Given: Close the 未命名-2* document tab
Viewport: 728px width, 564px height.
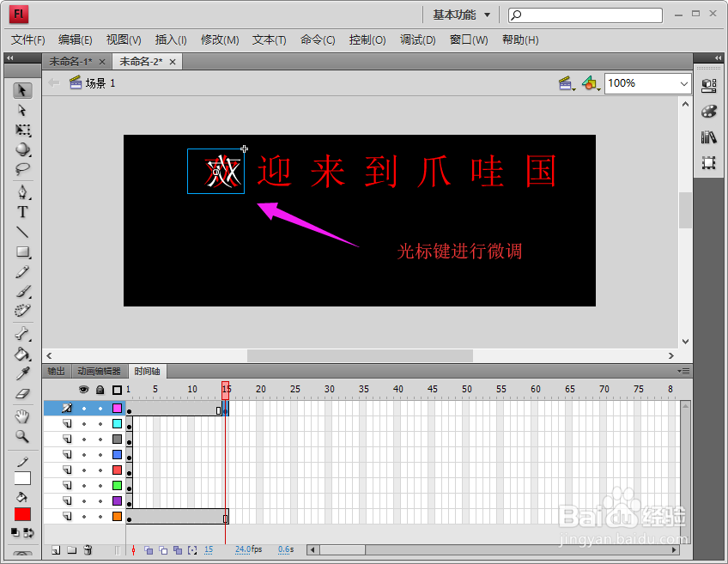Looking at the screenshot, I should (173, 62).
